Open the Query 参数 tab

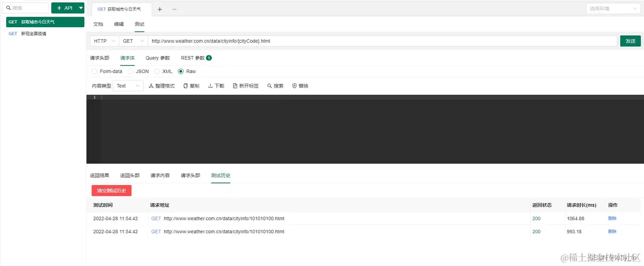coord(158,58)
